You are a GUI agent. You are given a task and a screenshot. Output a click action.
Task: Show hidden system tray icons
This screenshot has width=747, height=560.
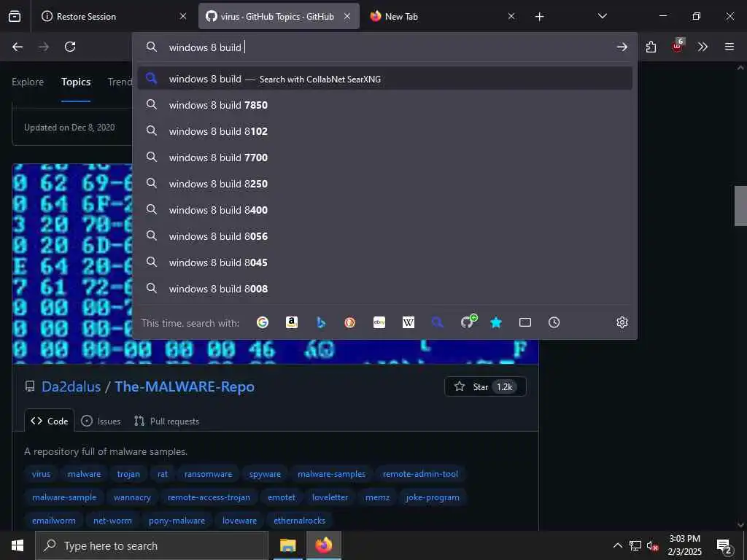pos(617,545)
